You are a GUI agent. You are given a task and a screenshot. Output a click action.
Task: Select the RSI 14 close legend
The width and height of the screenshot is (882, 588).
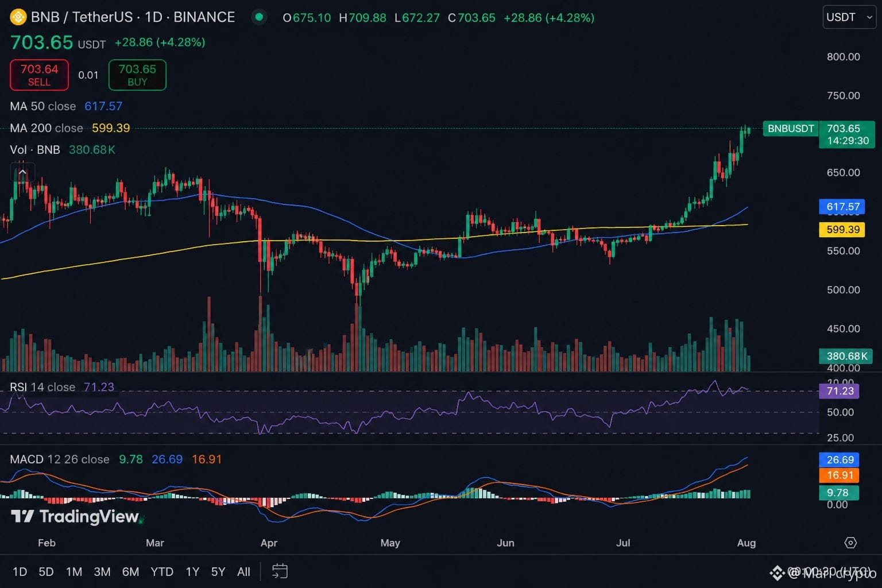pyautogui.click(x=62, y=387)
